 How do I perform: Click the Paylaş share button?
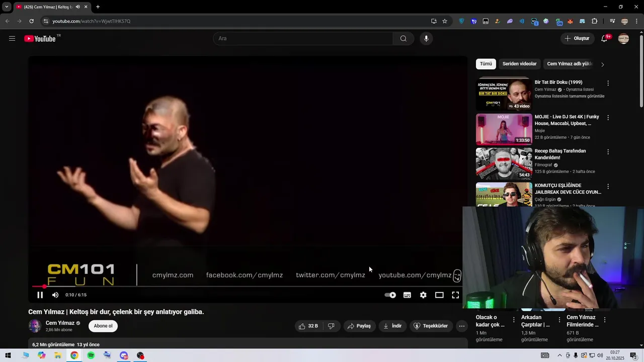coord(359,326)
